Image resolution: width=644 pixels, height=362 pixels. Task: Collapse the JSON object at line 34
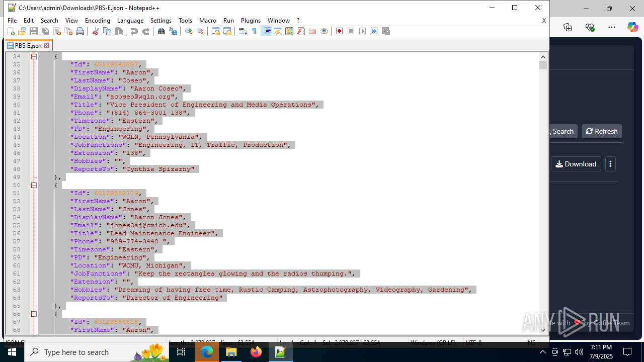(34, 56)
